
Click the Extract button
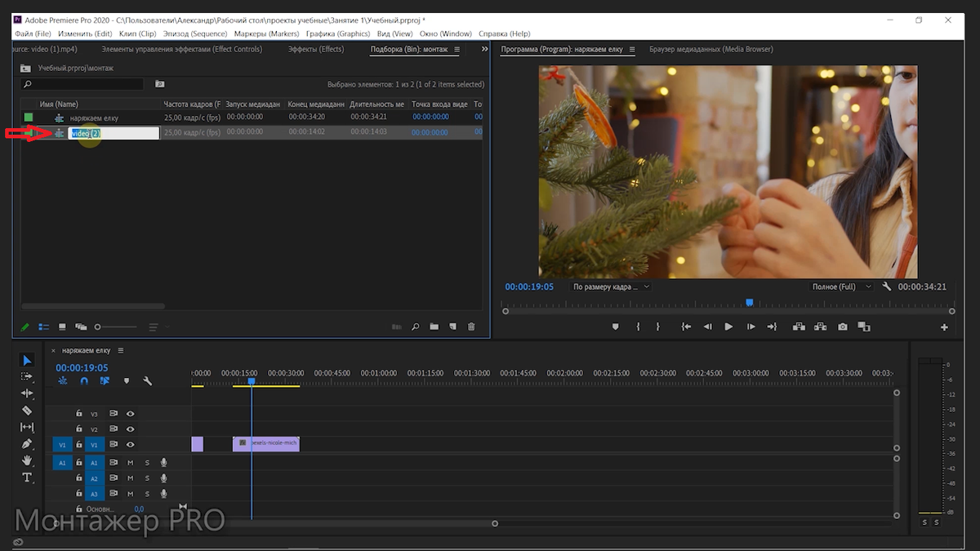821,327
